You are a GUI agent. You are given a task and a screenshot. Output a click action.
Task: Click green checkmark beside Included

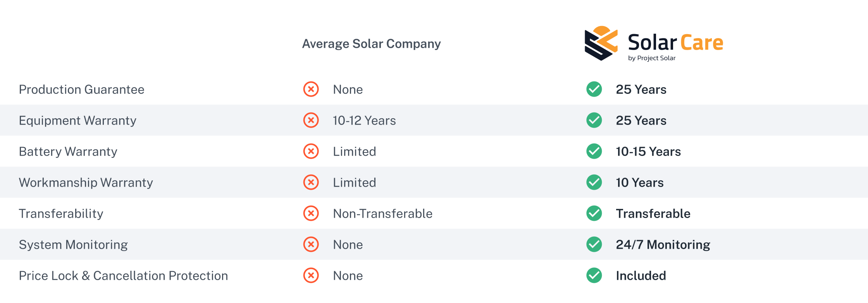tap(594, 275)
